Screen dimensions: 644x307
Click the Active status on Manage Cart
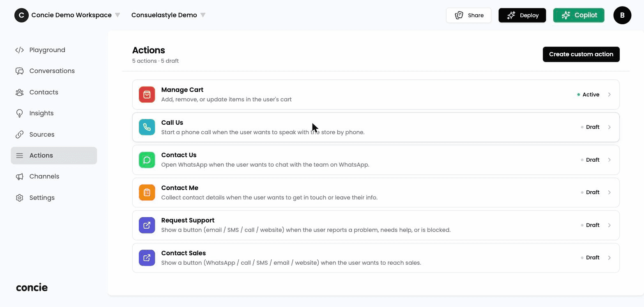click(x=588, y=94)
